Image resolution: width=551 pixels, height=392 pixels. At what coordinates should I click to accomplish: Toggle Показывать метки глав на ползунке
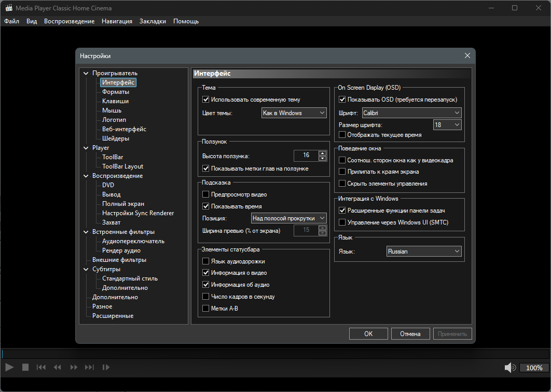[x=206, y=169]
